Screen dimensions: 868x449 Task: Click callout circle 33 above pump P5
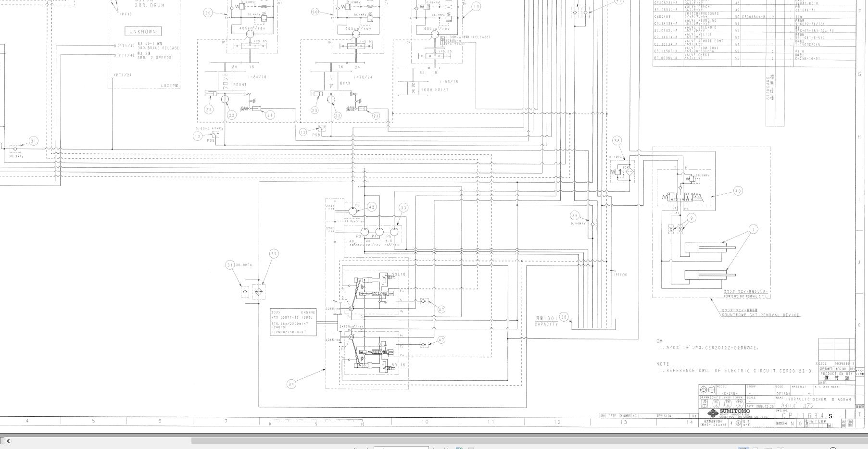click(403, 208)
